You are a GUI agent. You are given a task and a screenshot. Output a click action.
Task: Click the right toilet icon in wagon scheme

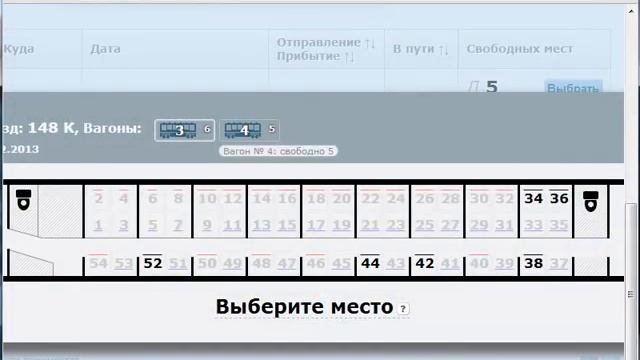pos(591,201)
